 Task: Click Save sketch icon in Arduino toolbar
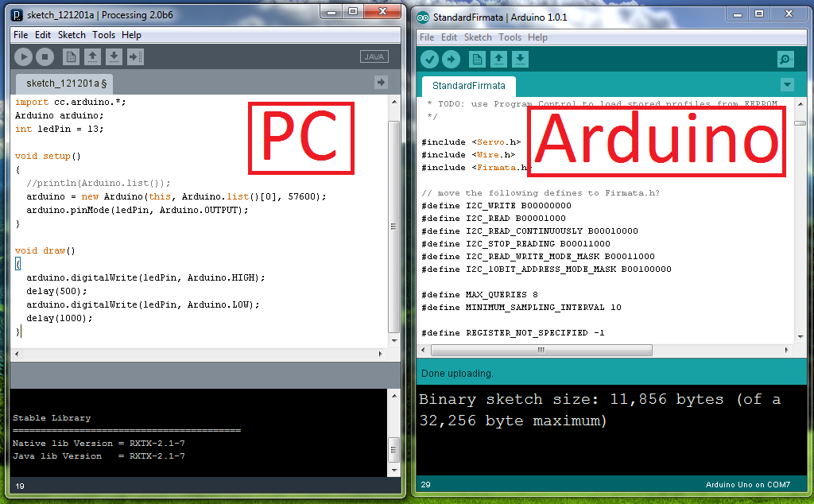pyautogui.click(x=520, y=59)
